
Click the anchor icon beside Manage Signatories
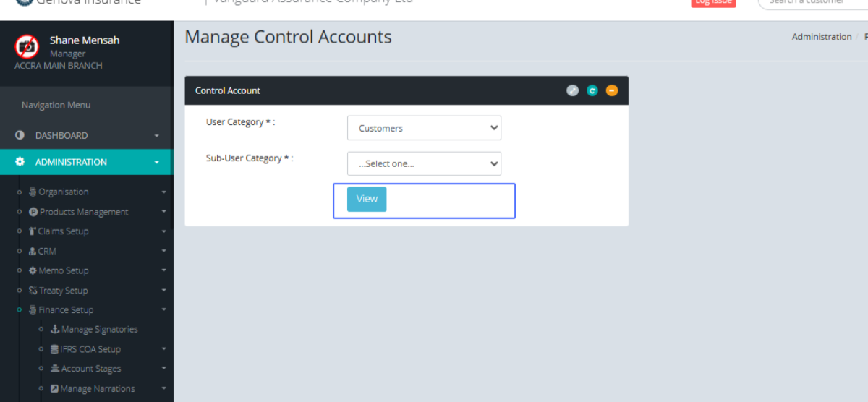pyautogui.click(x=55, y=329)
